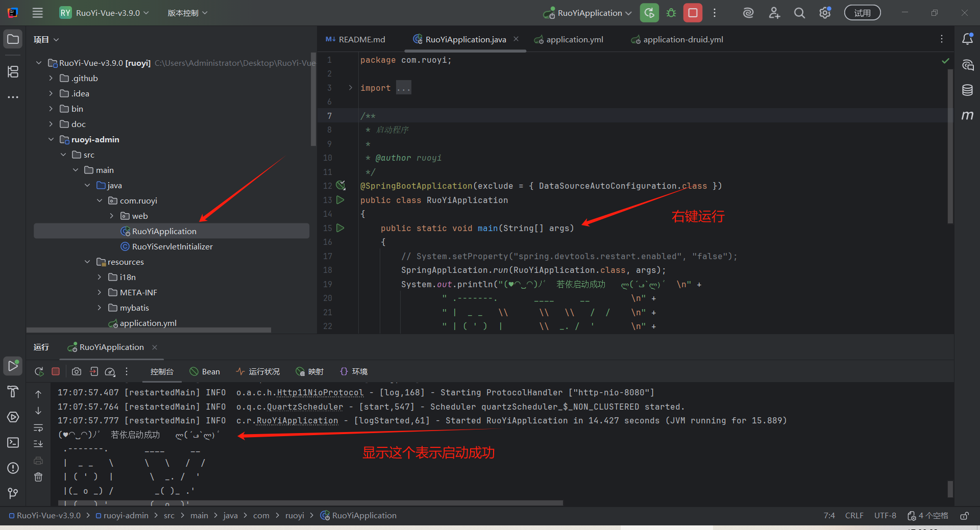Collapse the ruoyi-admin module node

[51, 139]
